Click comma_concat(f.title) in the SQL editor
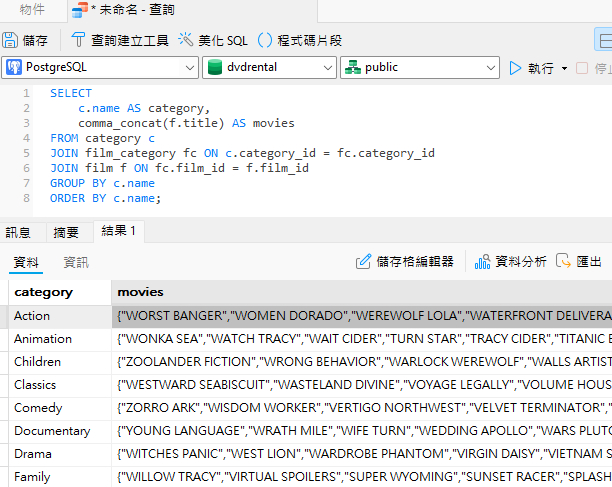The width and height of the screenshot is (612, 487). click(151, 123)
